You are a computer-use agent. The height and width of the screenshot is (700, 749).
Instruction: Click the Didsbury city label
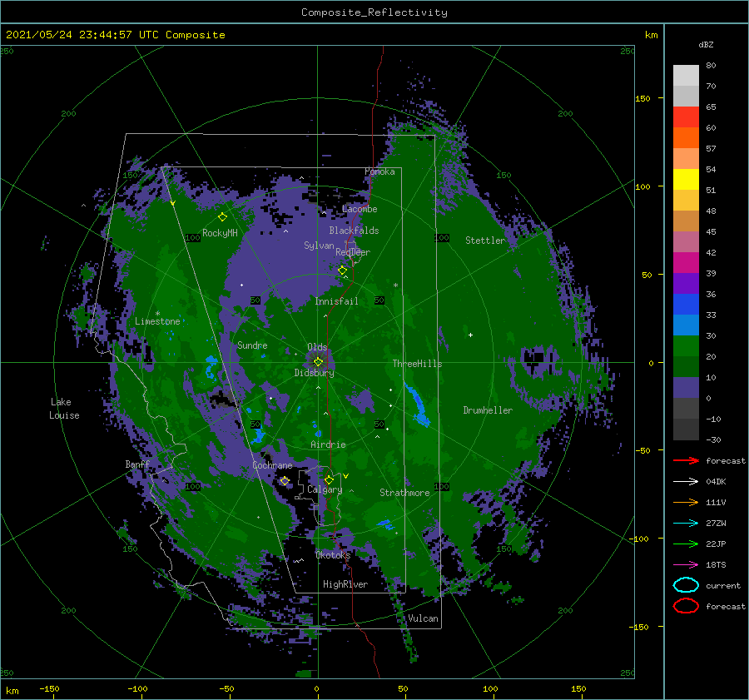coord(314,373)
